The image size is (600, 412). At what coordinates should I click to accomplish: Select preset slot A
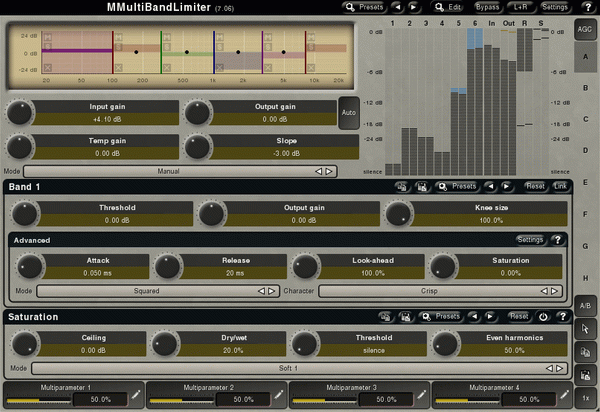585,57
